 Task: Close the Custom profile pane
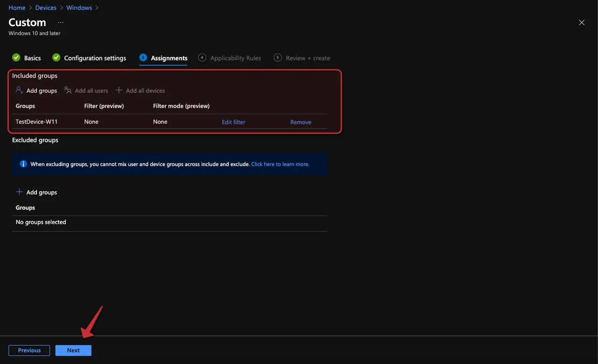coord(582,22)
